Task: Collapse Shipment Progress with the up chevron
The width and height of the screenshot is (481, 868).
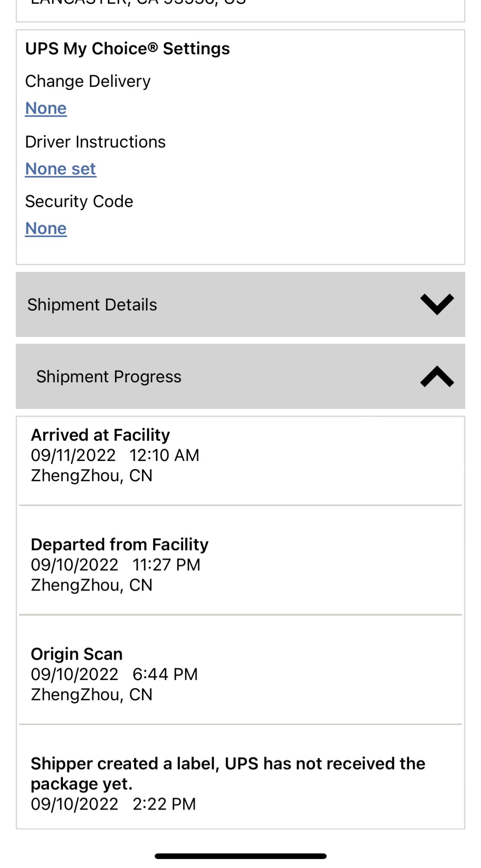Action: [x=437, y=376]
